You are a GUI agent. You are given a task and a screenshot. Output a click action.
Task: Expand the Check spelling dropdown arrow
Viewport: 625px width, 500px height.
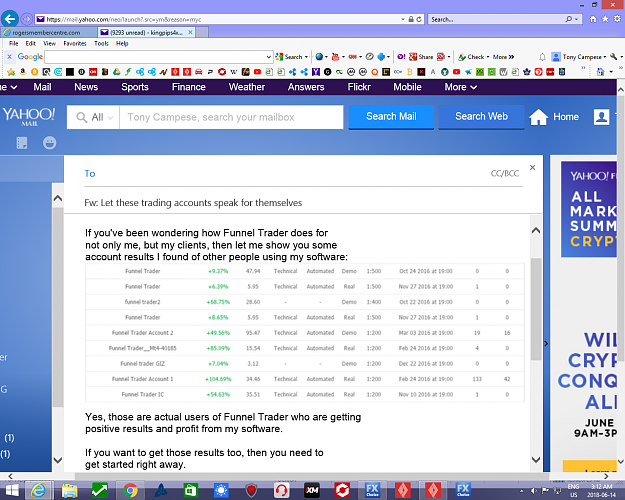[488, 57]
